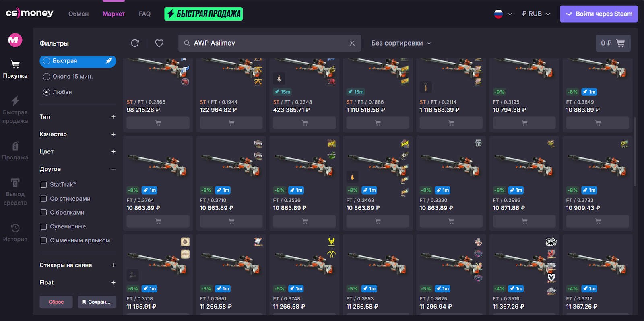Go to Быстрая продажа in the sidebar
Screen dimensions: 644x321
[x=15, y=110]
